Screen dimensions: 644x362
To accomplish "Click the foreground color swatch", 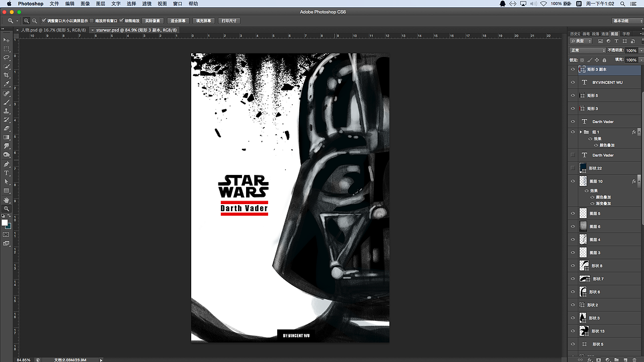I will 5,223.
